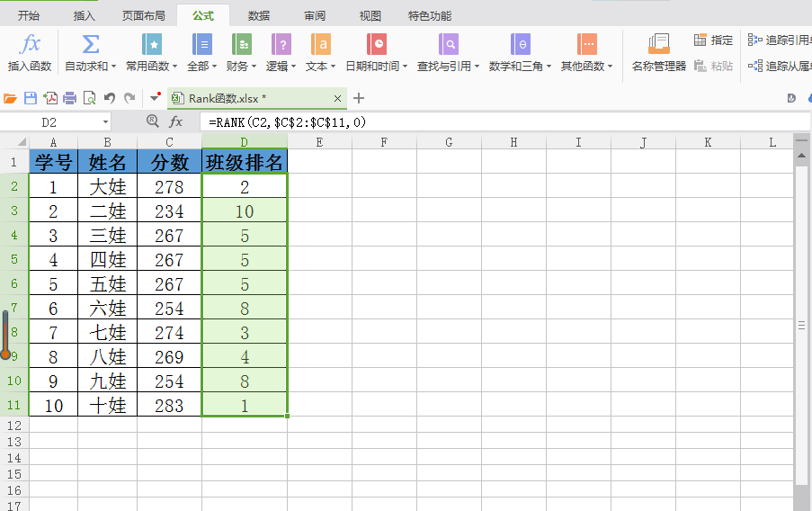Viewport: 812px width, 511px height.
Task: Open Lookup and Reference (查找与引用) functions
Action: pyautogui.click(x=449, y=52)
